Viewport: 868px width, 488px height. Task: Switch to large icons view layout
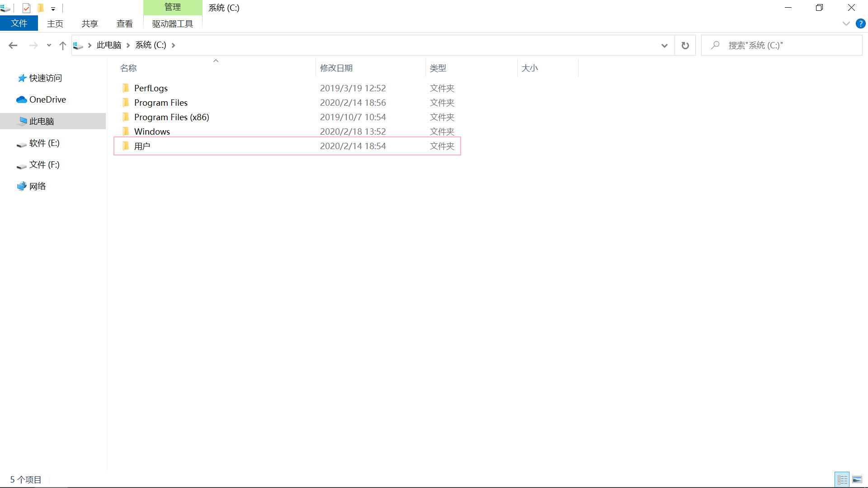click(857, 479)
